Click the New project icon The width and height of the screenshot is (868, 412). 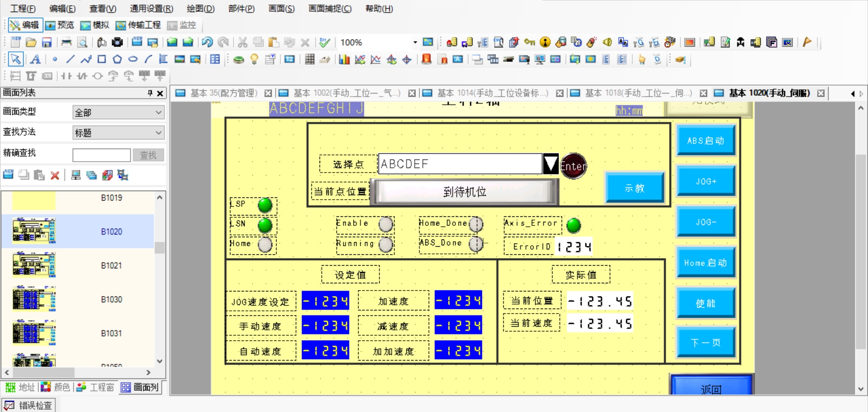coord(15,42)
